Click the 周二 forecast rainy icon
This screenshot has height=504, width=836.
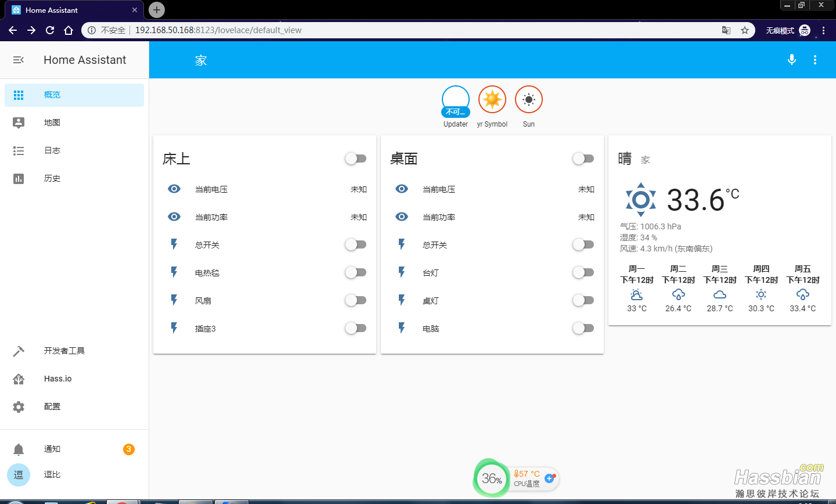(678, 294)
